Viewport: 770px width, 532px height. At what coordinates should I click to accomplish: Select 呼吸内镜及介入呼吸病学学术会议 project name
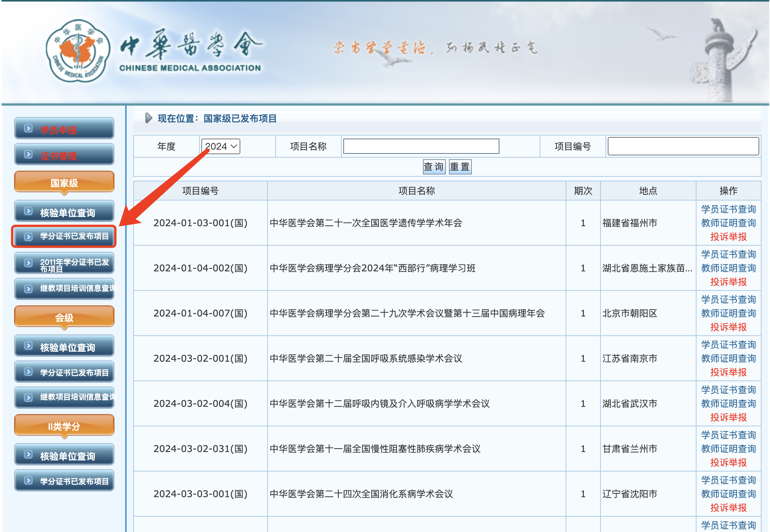coord(380,404)
